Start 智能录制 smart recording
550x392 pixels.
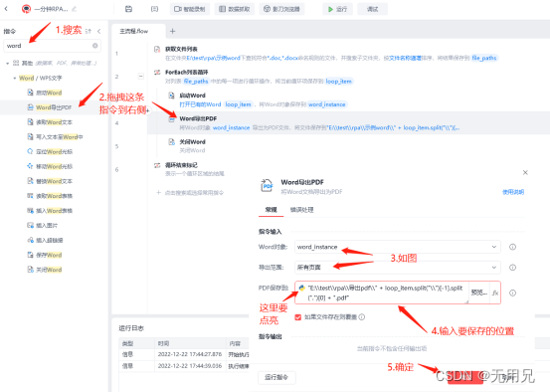(190, 9)
